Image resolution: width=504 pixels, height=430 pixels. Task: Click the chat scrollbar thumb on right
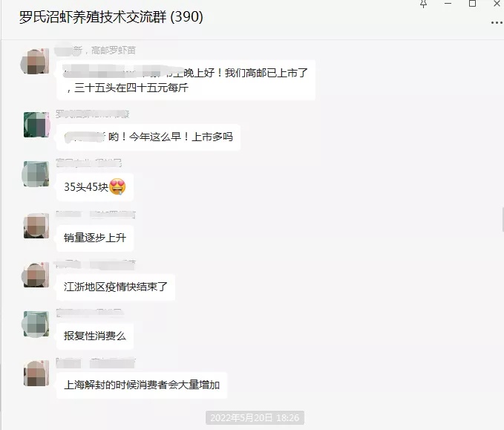coord(503,220)
